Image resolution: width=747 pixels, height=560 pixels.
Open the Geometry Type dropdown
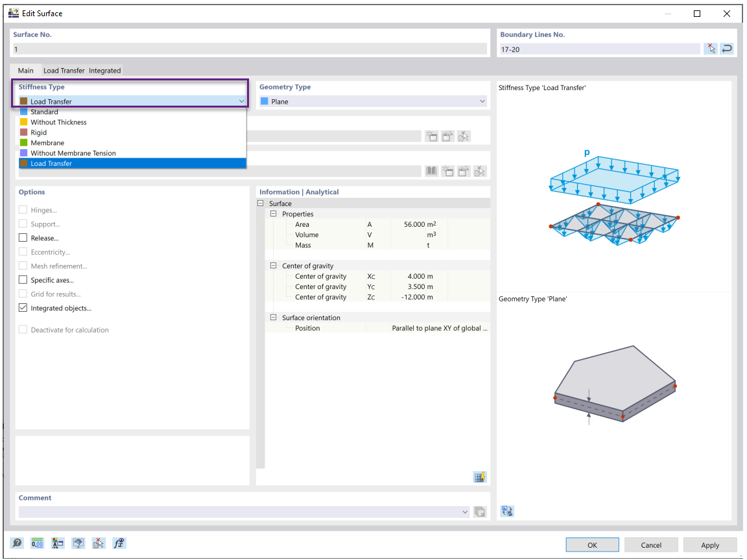point(482,101)
